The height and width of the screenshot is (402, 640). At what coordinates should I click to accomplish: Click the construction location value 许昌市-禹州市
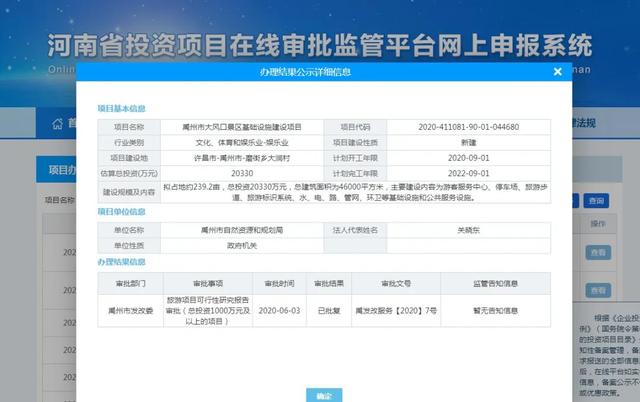point(242,158)
